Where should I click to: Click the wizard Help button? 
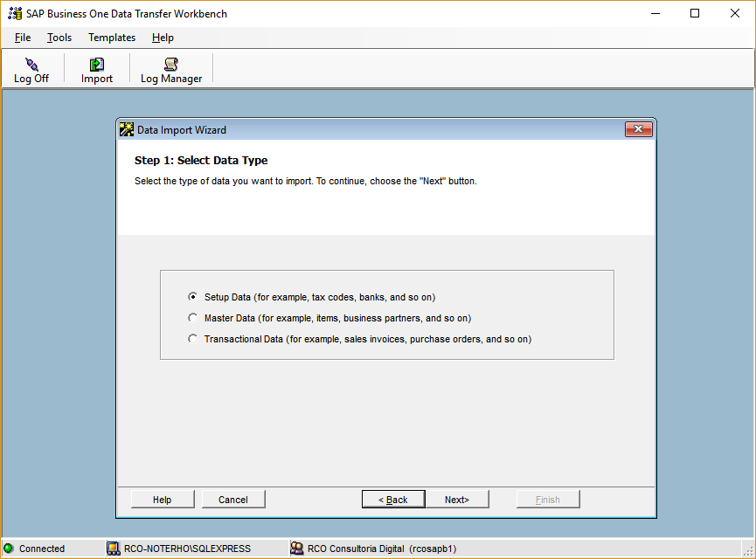pyautogui.click(x=163, y=500)
